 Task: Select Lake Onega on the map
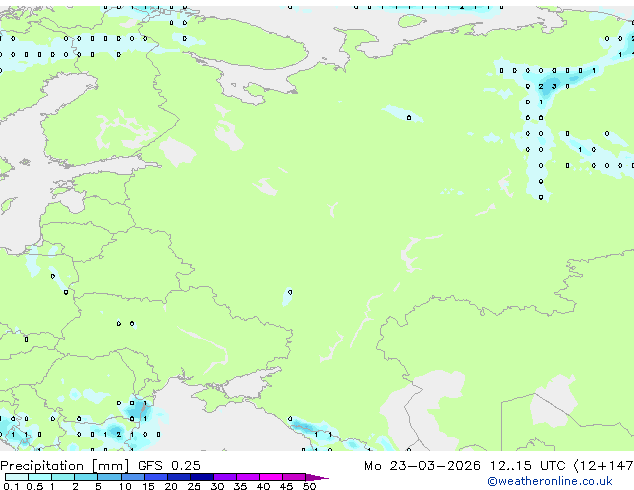(x=227, y=136)
